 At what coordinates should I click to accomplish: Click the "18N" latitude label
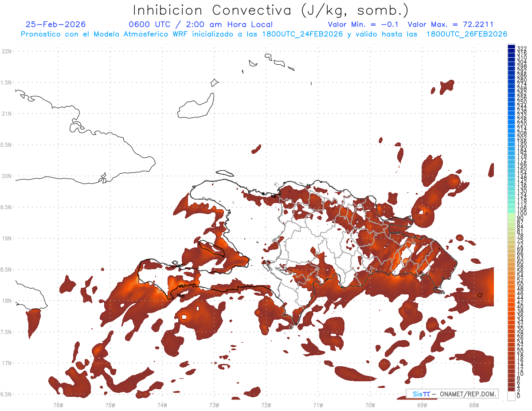point(7,301)
